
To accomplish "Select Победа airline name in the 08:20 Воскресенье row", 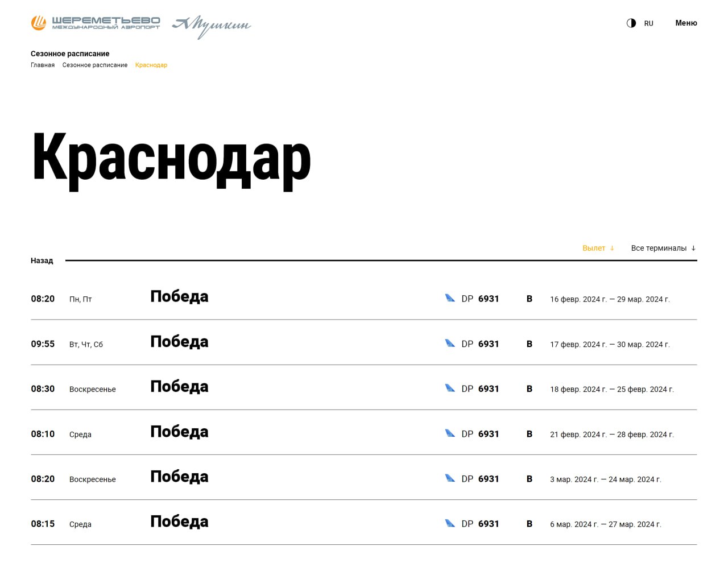I will [x=179, y=477].
